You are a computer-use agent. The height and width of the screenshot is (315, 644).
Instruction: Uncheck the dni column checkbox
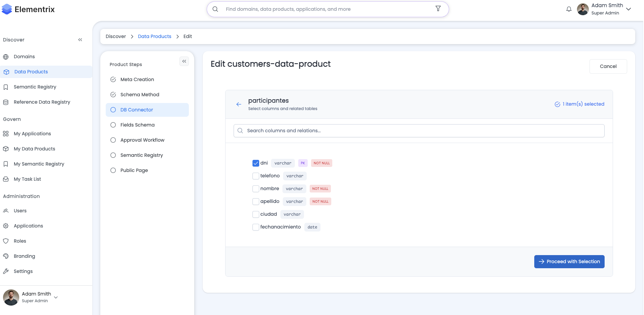click(x=256, y=163)
